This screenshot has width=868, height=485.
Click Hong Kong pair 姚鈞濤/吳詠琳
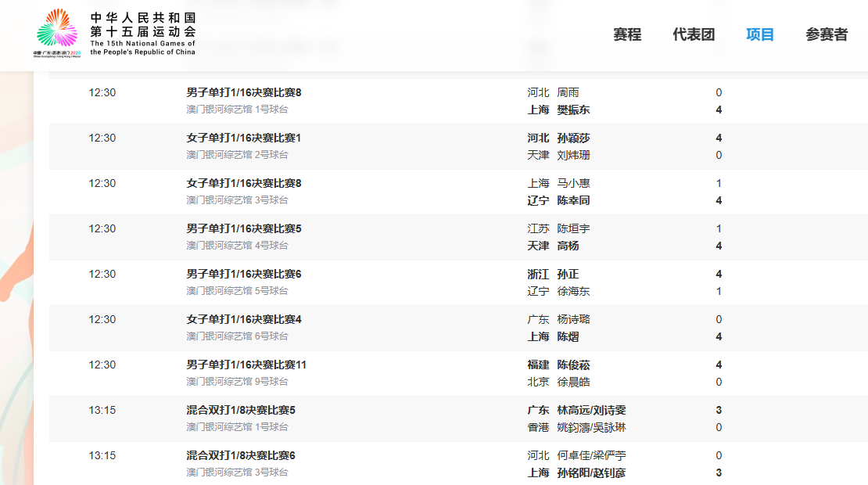pos(592,427)
